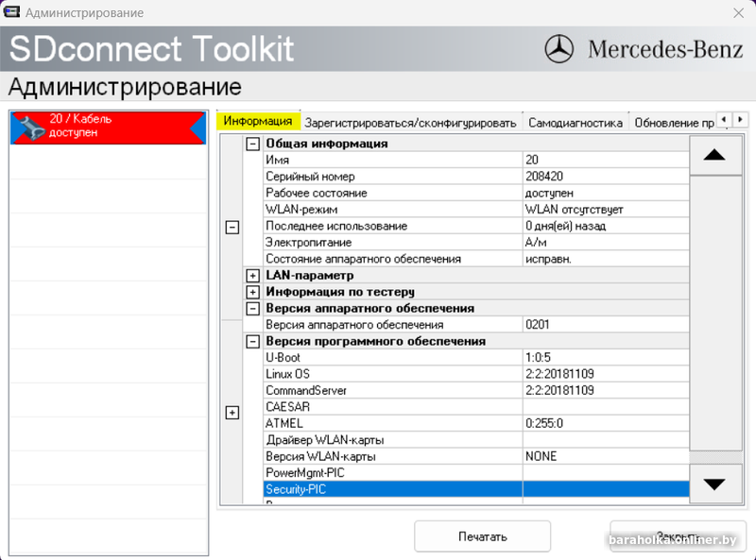Image resolution: width=756 pixels, height=560 pixels.
Task: Select the 20 / Кабель доступен device entry
Action: click(x=109, y=127)
